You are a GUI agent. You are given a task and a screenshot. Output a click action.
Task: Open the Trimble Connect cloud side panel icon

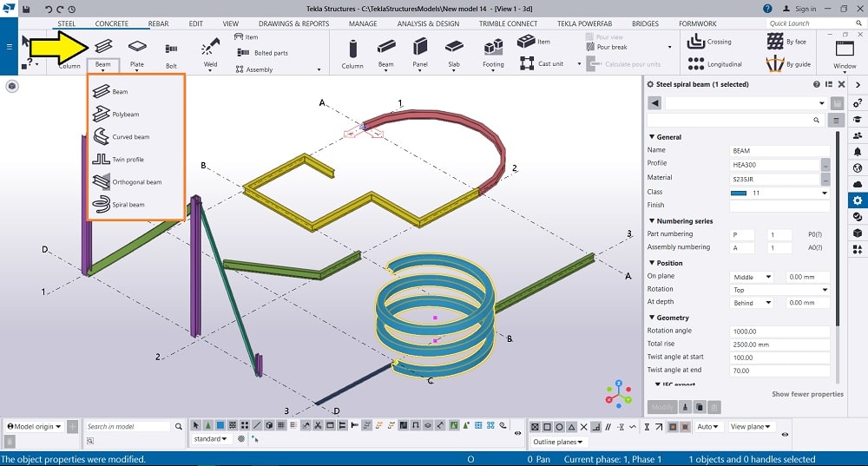point(858,184)
